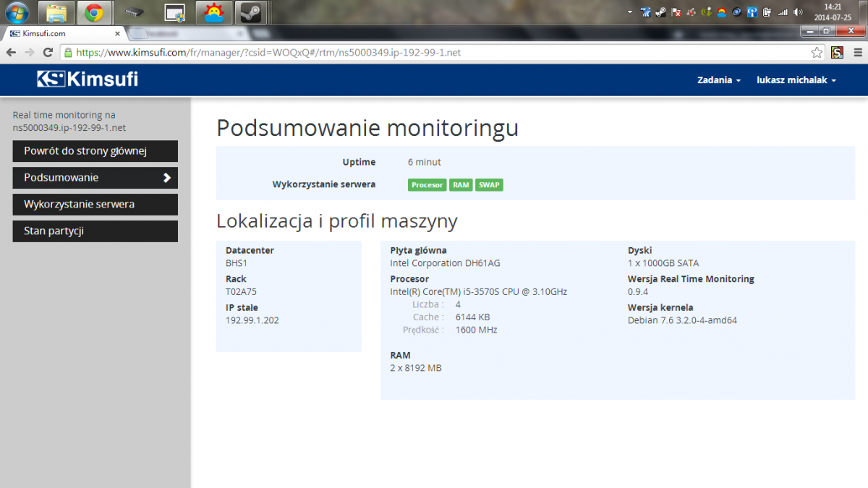Screen dimensions: 868x488
Task: Click Chrome's forward arrow
Action: click(29, 52)
